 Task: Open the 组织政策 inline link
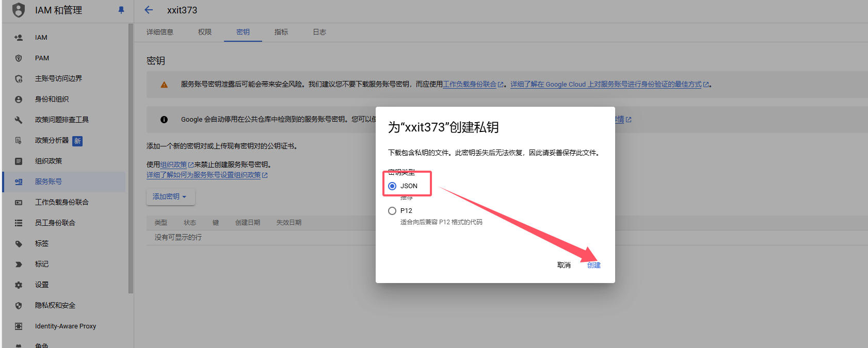coord(176,165)
